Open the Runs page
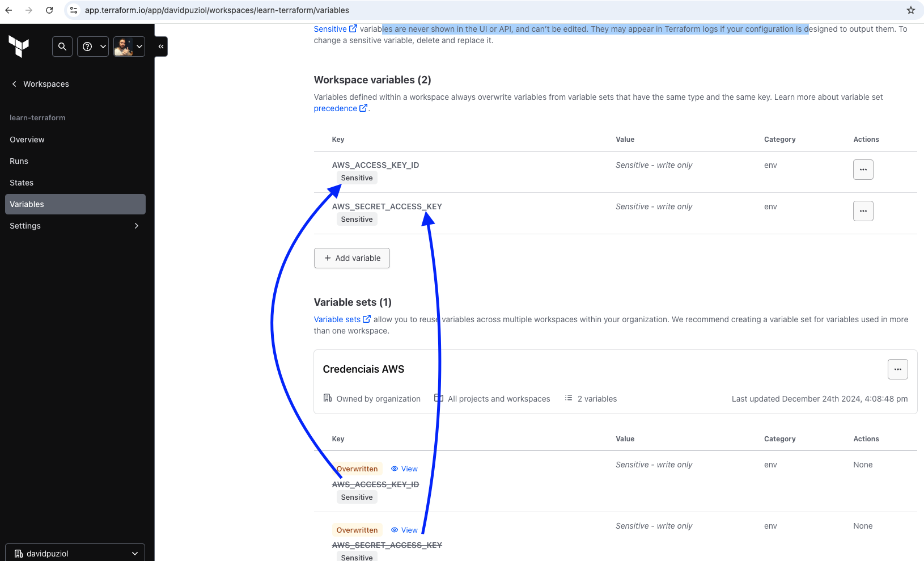This screenshot has width=924, height=561. tap(19, 161)
